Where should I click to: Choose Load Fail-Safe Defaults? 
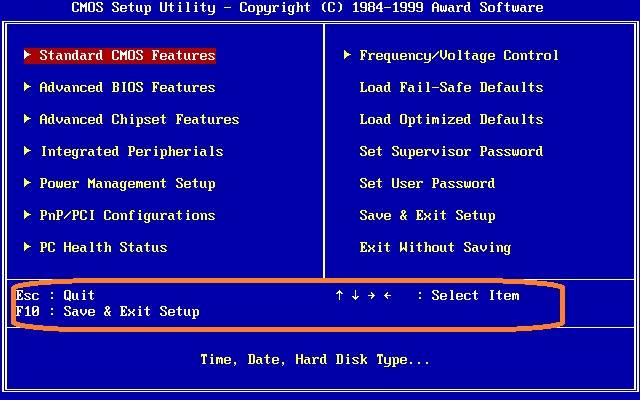[451, 87]
